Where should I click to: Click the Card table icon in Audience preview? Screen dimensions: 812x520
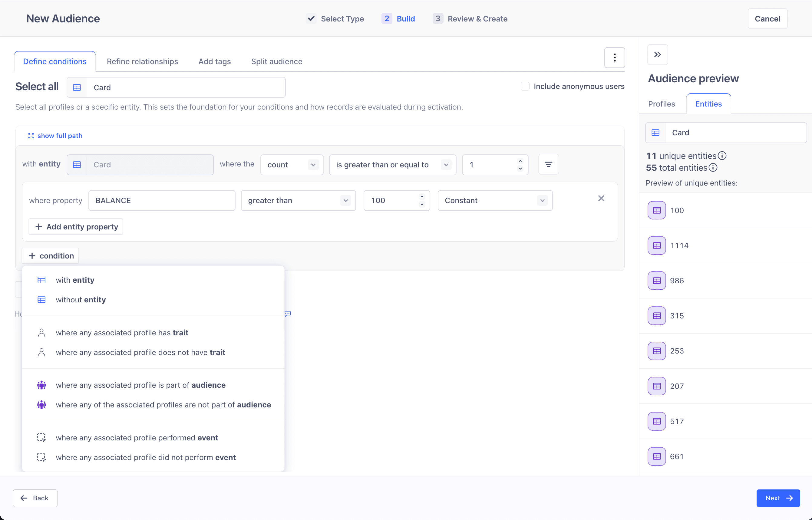tap(655, 132)
